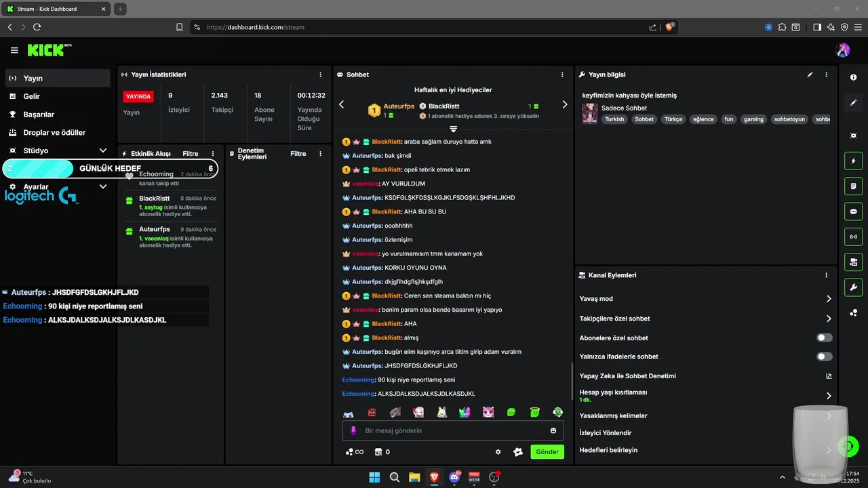Open taskbar Search
Screen dimensions: 868x488
[x=394, y=477]
